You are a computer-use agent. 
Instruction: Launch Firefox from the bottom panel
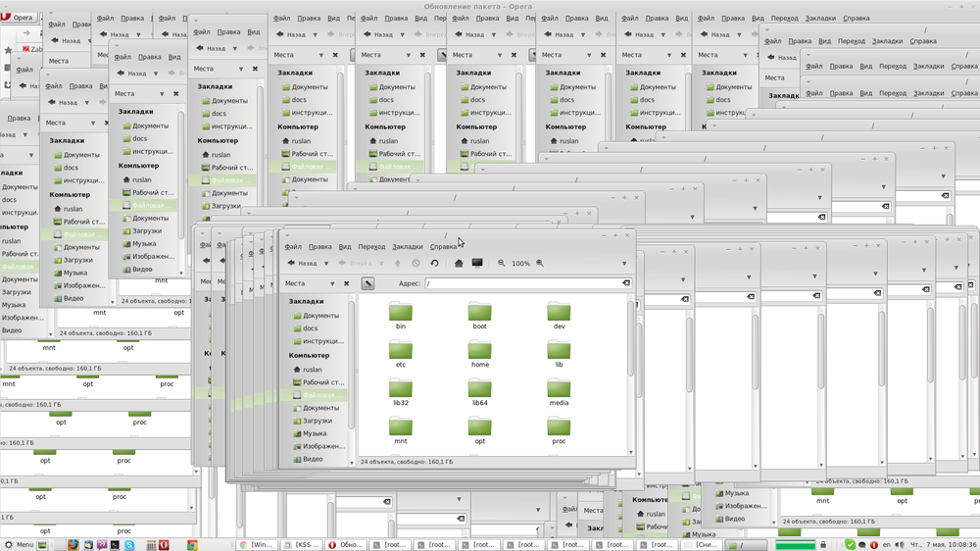click(73, 544)
